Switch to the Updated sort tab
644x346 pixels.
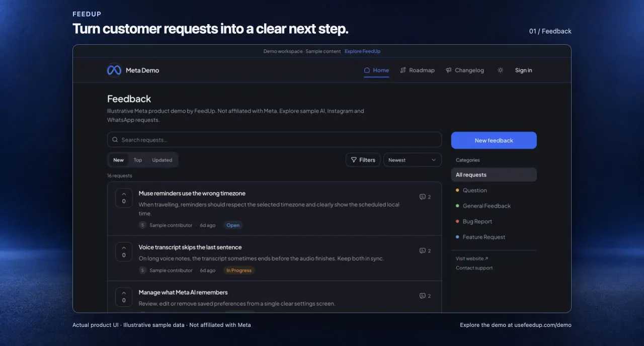[x=162, y=160]
